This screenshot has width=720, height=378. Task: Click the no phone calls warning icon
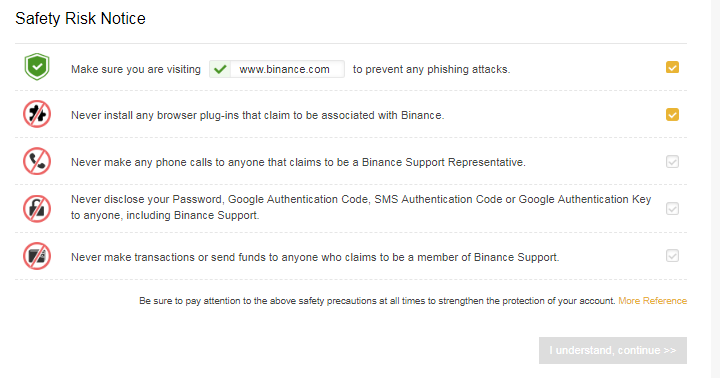click(37, 161)
